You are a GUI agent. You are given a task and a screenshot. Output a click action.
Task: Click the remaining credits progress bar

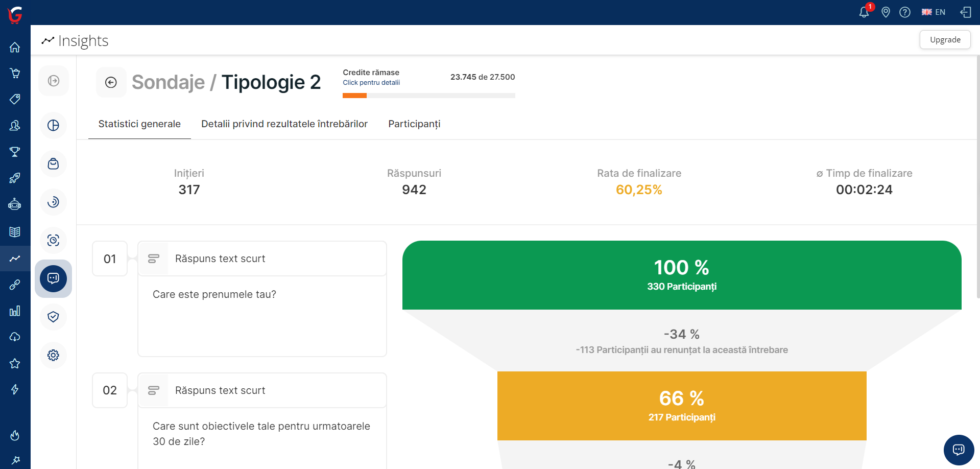[x=428, y=96]
